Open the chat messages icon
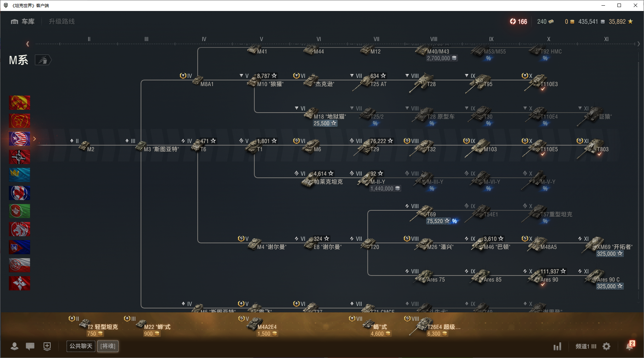The height and width of the screenshot is (358, 644). click(30, 346)
